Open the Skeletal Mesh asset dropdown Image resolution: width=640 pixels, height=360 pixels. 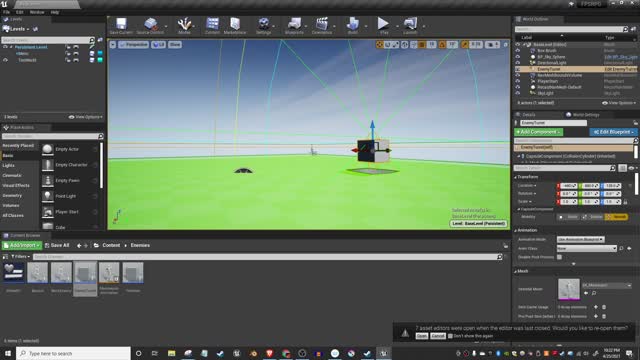[607, 285]
